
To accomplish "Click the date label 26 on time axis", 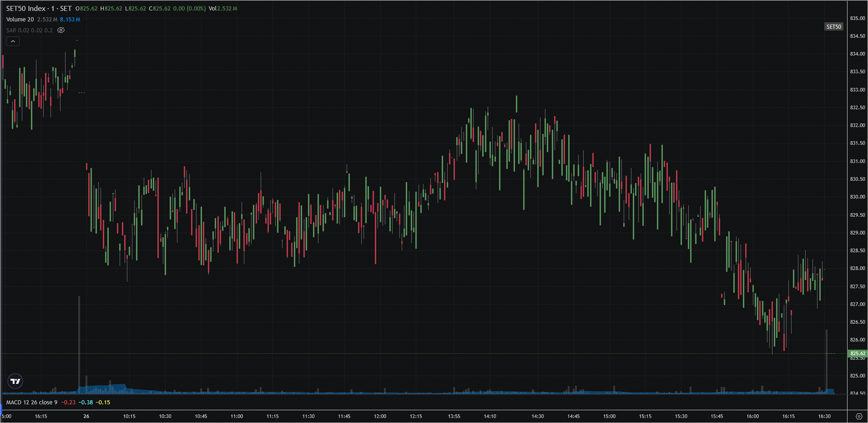I will pyautogui.click(x=86, y=416).
